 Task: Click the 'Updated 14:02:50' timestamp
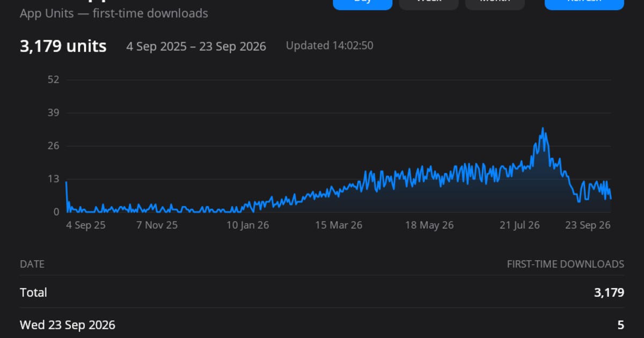point(330,46)
